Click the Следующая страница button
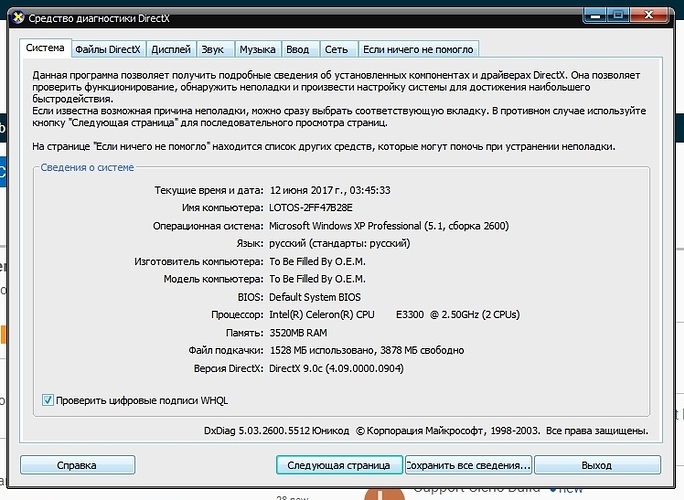This screenshot has width=684, height=500. (339, 465)
